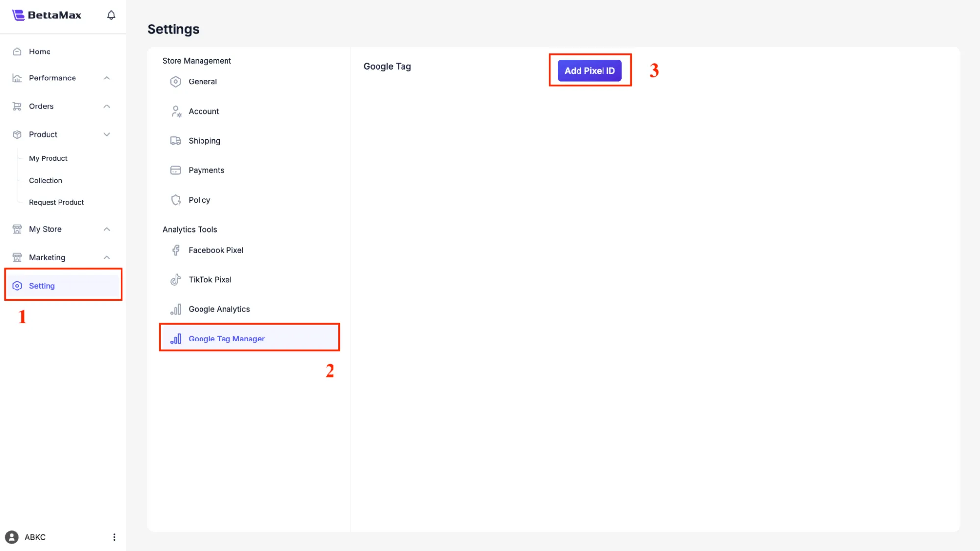
Task: Open the three-dot menu beside ABKC
Action: pyautogui.click(x=114, y=537)
